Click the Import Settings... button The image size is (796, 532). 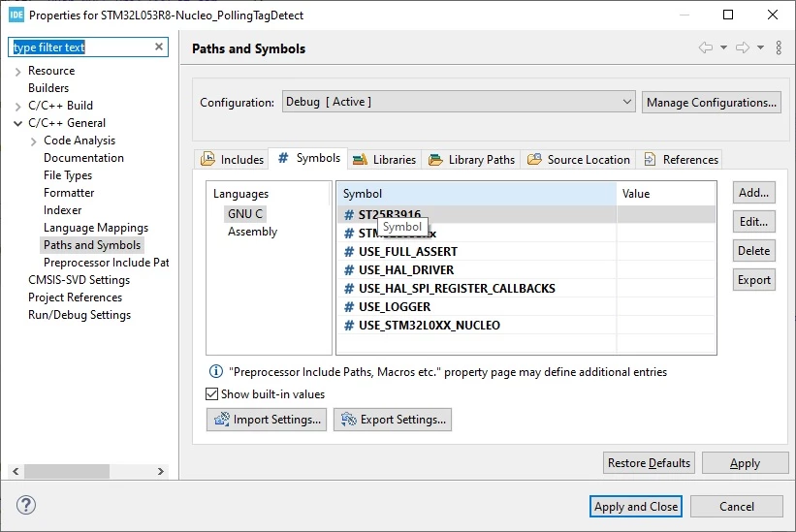(x=267, y=420)
